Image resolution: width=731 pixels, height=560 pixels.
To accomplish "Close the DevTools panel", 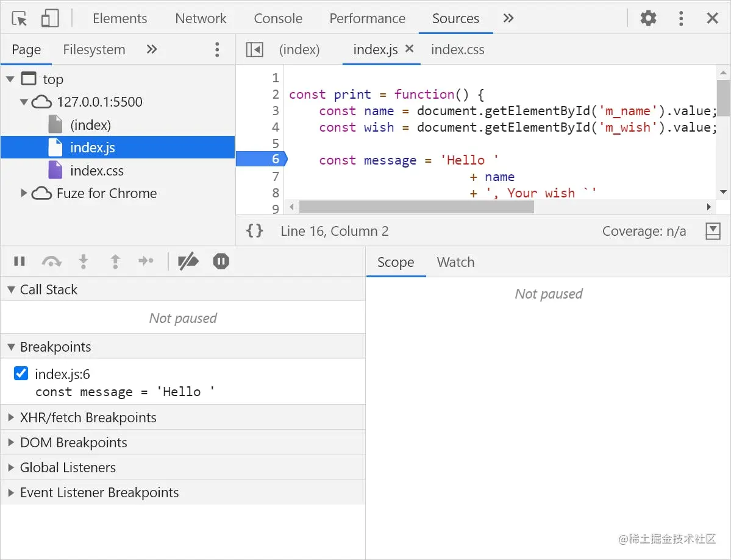I will (712, 18).
